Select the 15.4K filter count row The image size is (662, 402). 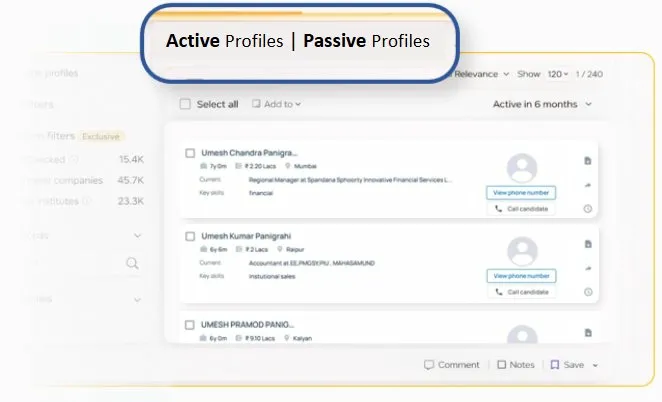84,160
